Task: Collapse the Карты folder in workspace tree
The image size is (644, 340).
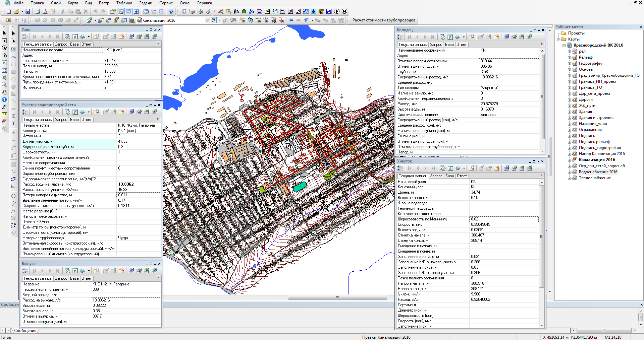Action: [x=559, y=39]
